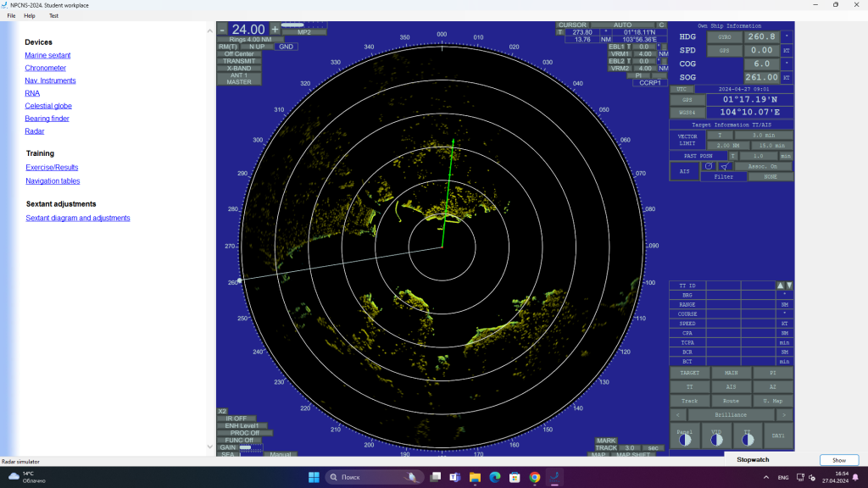868x488 pixels.
Task: Toggle PROC Off echo processing
Action: click(245, 433)
